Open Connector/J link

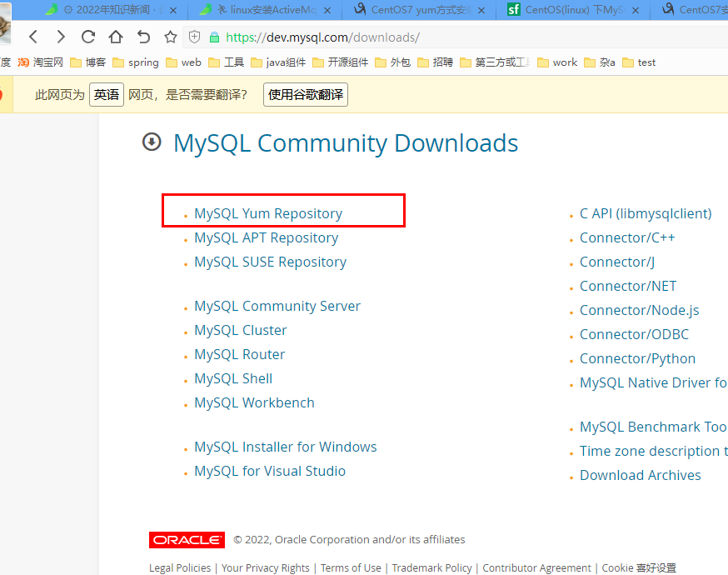tap(617, 262)
